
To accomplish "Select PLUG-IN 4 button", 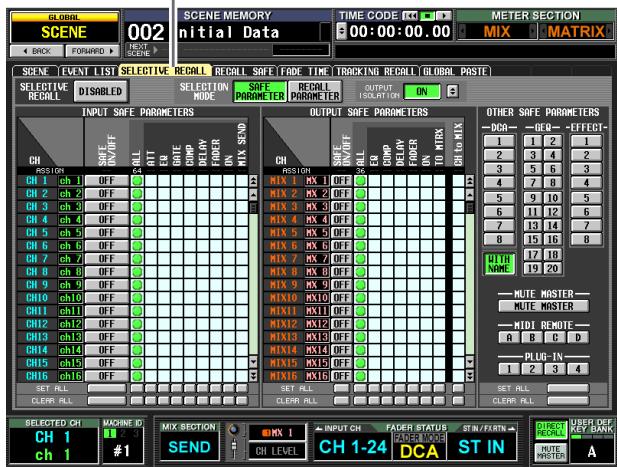I will (578, 369).
